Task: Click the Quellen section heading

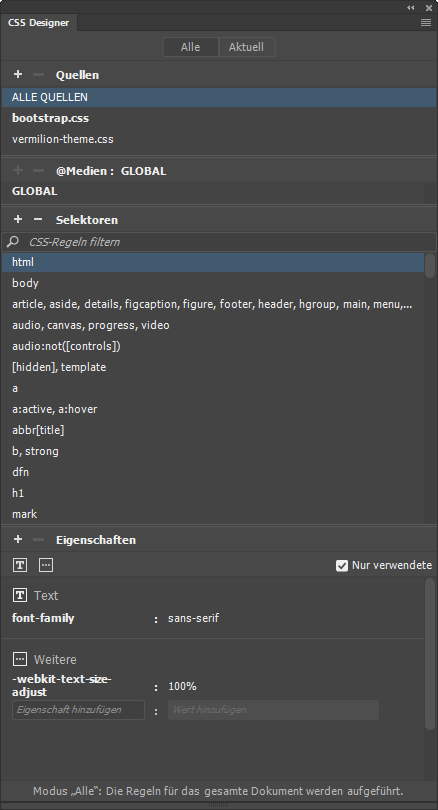Action: (x=77, y=75)
